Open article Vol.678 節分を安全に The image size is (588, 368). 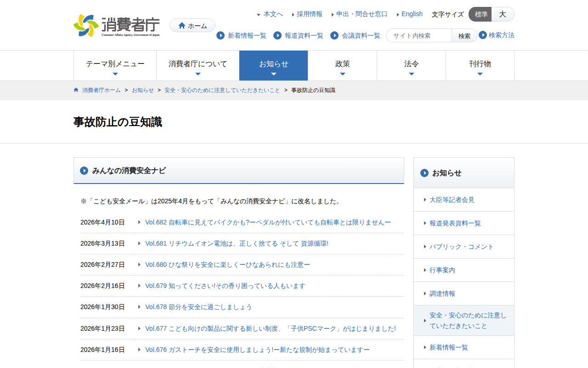[x=198, y=307]
